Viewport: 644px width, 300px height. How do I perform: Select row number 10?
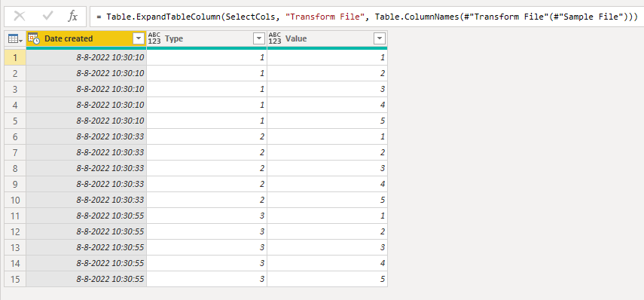click(15, 201)
